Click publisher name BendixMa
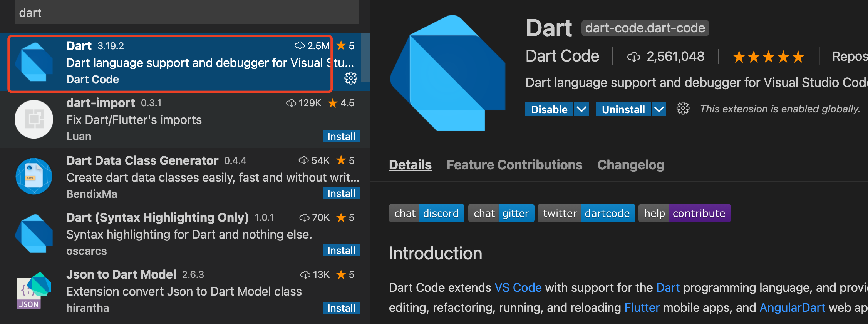This screenshot has height=324, width=868. click(92, 194)
